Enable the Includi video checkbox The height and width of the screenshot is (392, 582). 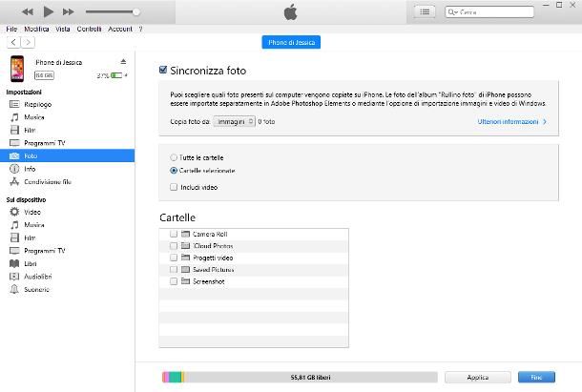click(x=174, y=187)
